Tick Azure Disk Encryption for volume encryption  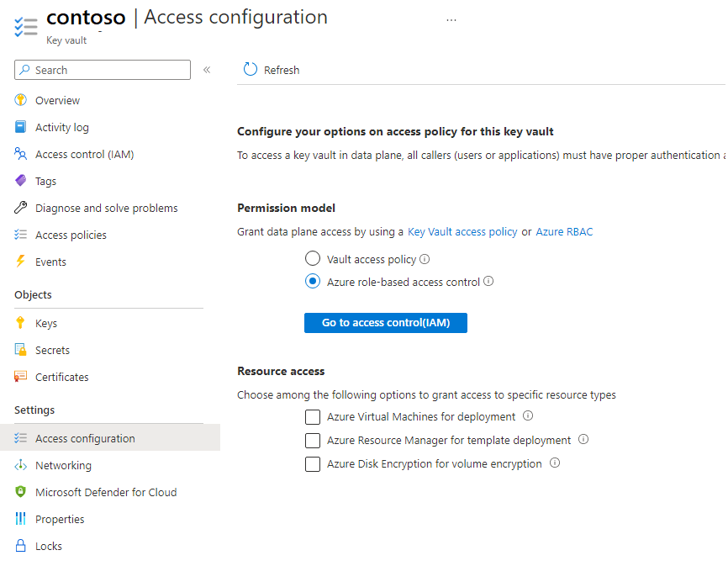(313, 464)
